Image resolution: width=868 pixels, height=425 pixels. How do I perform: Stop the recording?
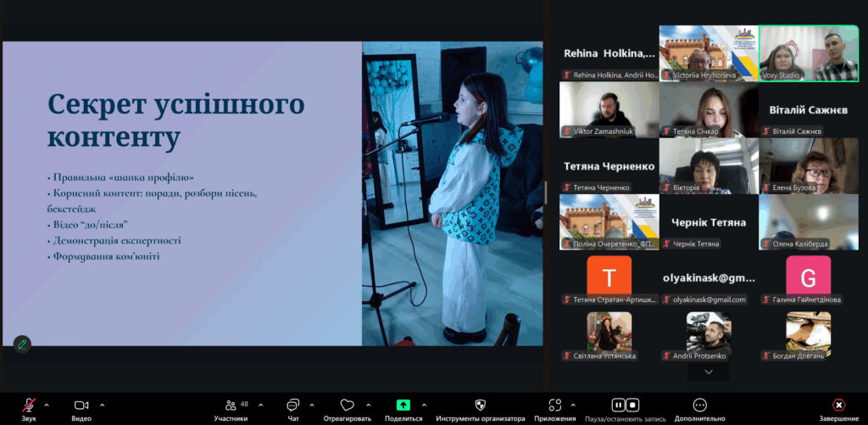633,405
